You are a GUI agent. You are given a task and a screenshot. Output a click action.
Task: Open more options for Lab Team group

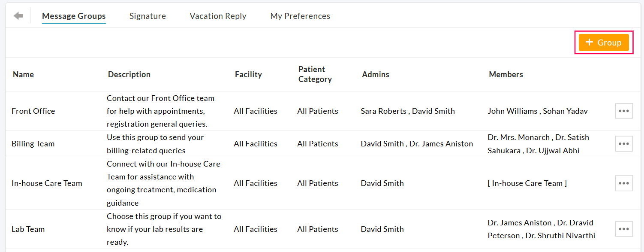[623, 229]
